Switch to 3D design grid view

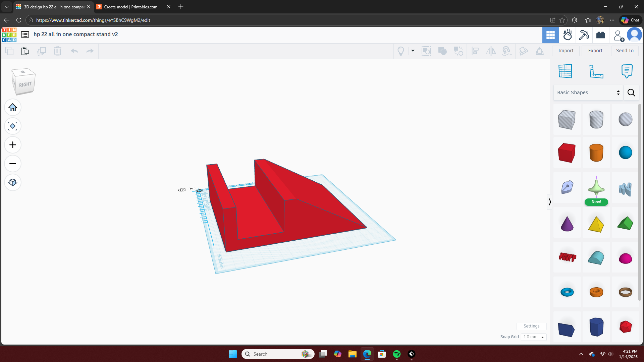(550, 35)
